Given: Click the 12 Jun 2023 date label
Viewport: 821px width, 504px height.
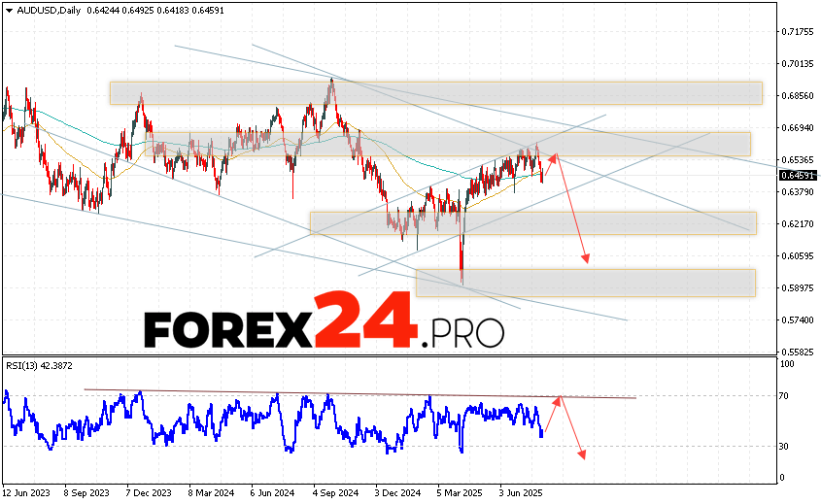Looking at the screenshot, I should 28,492.
